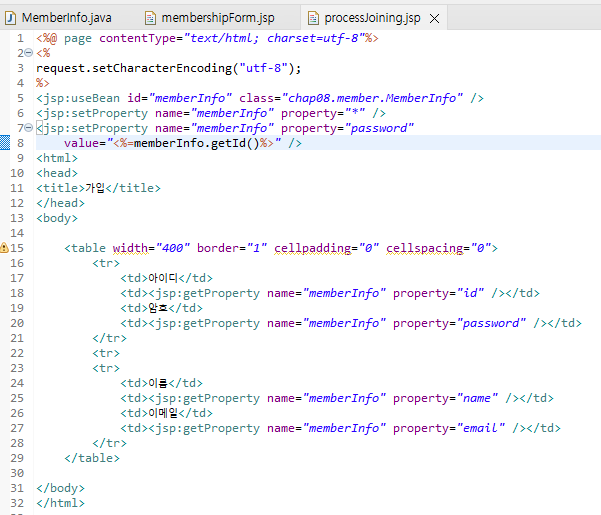
Task: Click line number 22 in the gutter
Action: (x=17, y=353)
